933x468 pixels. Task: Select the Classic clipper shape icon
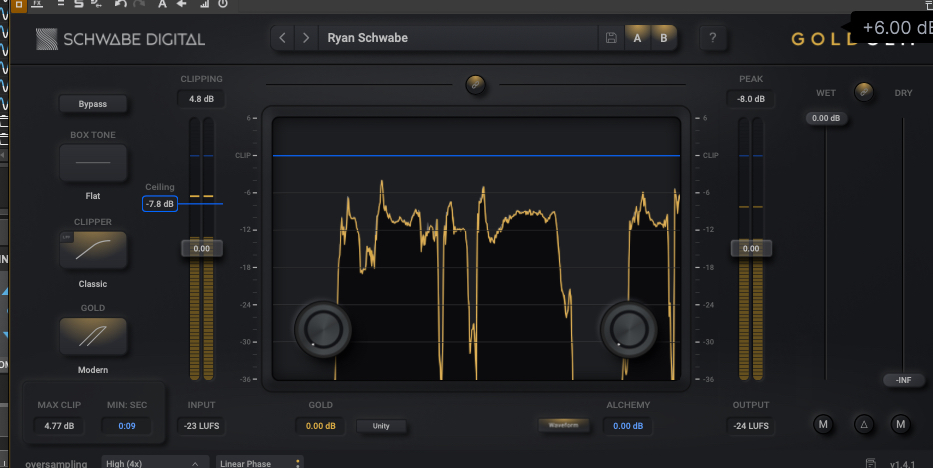(93, 250)
